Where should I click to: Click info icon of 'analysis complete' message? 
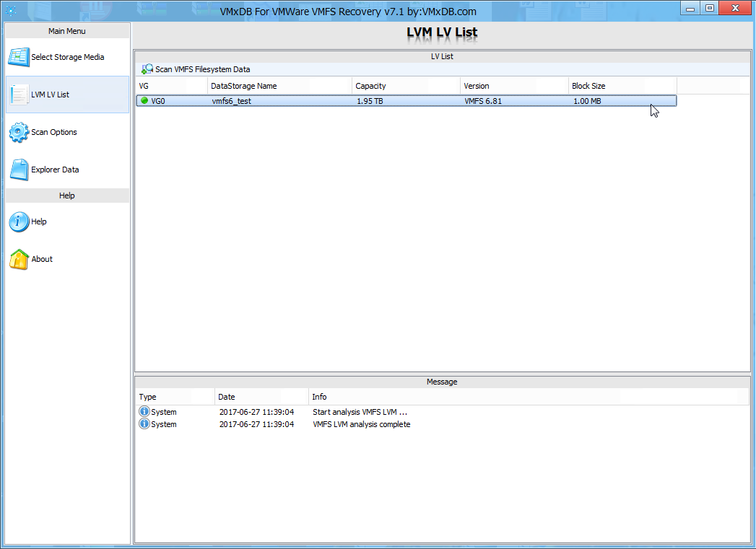click(144, 423)
